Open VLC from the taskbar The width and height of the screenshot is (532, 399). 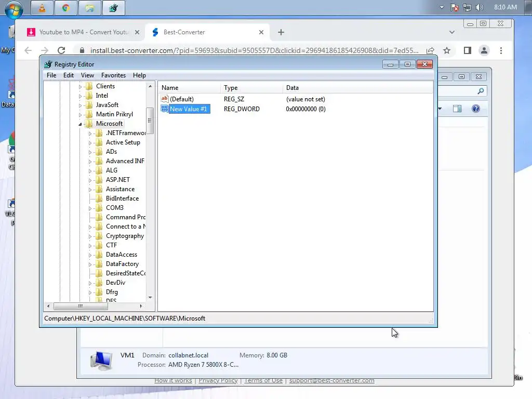42,8
